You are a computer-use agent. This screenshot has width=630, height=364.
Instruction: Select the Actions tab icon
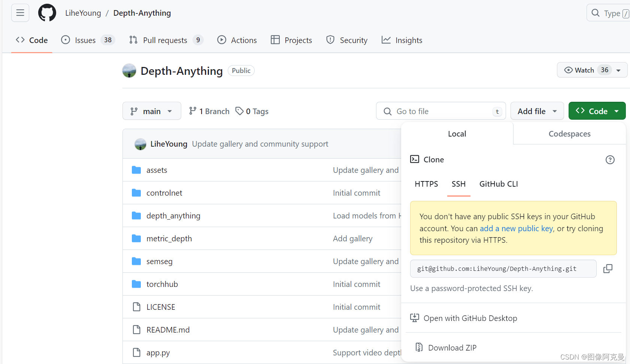coord(222,40)
